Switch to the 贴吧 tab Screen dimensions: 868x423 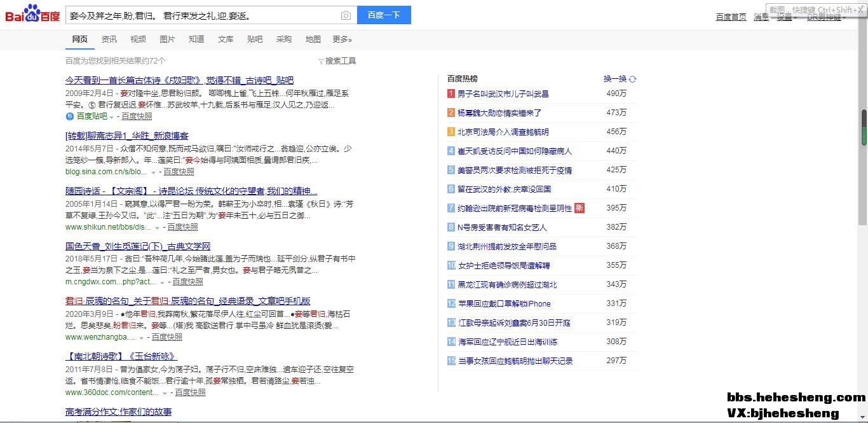tap(255, 39)
